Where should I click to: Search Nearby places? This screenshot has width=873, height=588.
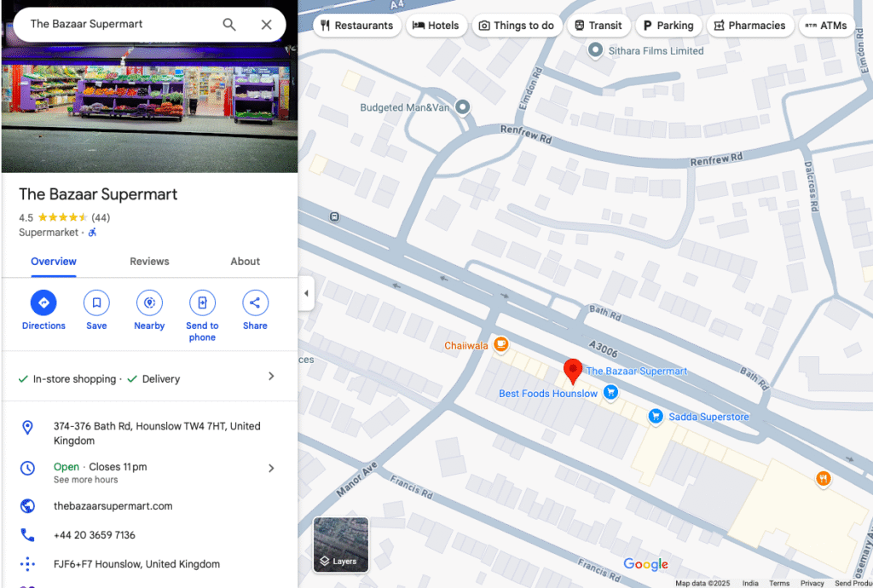coord(149,310)
